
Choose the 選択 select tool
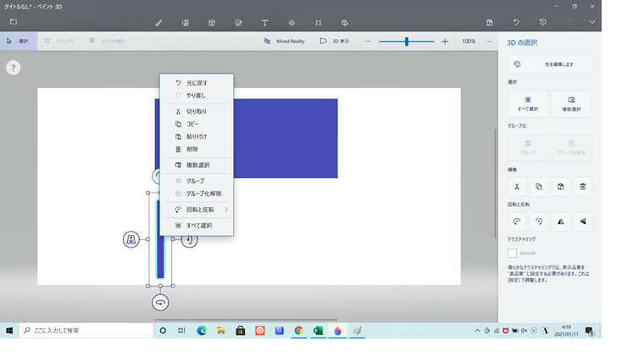tap(19, 41)
